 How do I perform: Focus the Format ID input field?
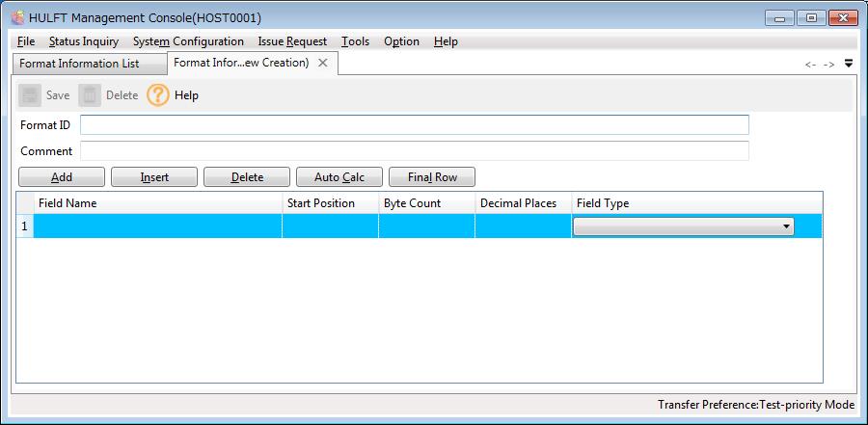415,125
